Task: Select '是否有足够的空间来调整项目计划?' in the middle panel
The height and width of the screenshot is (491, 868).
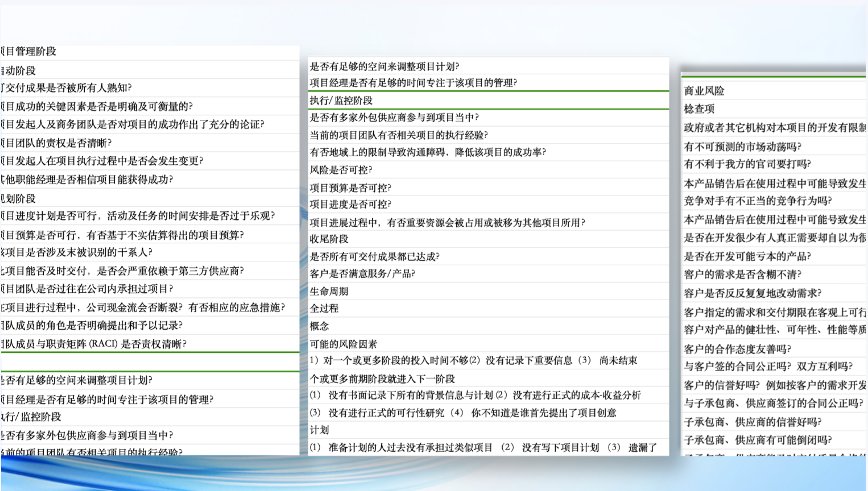Action: tap(385, 66)
